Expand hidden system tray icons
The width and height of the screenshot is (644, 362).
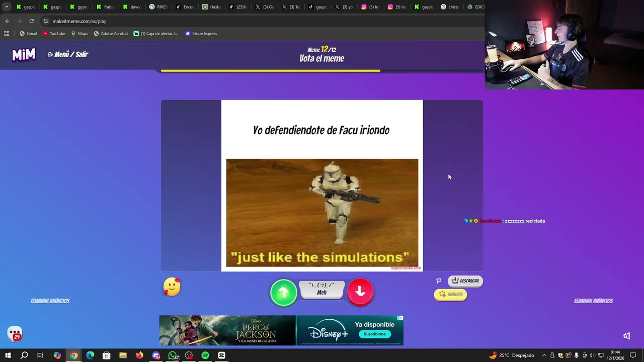(x=544, y=355)
